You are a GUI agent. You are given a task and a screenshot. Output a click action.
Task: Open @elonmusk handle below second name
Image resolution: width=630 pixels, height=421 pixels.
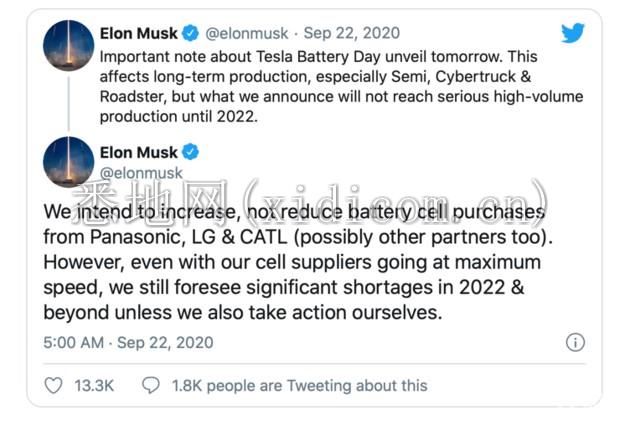click(x=141, y=173)
